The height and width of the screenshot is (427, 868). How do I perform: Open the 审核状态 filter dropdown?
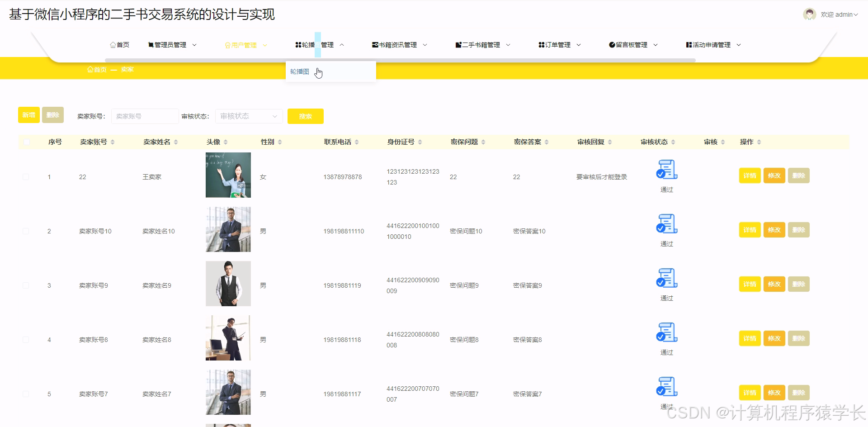coord(248,116)
